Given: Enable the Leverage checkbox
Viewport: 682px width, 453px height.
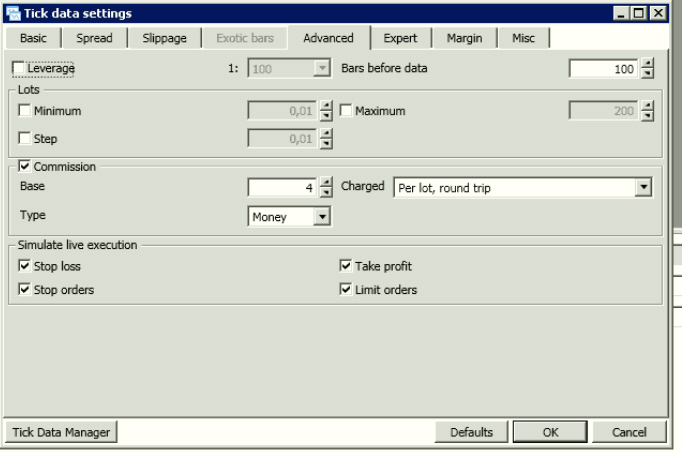Looking at the screenshot, I should pyautogui.click(x=19, y=68).
